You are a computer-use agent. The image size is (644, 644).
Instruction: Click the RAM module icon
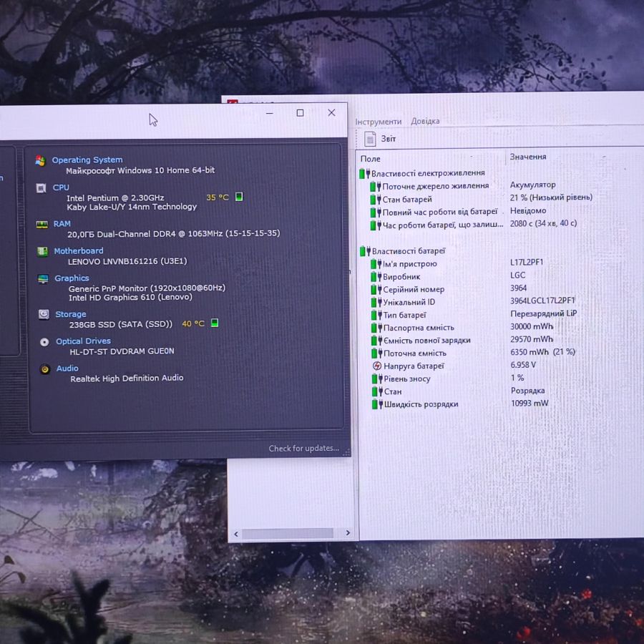42,224
